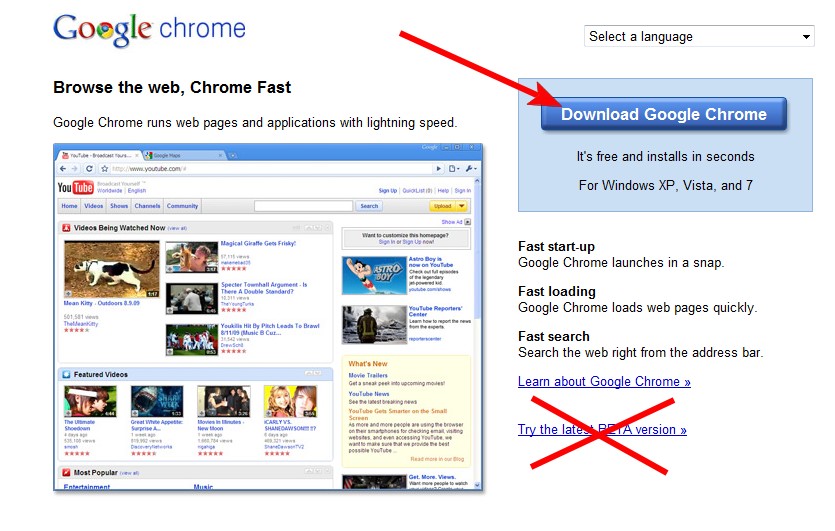
Task: Open the Youkilis Hit By Pitch video thumbnail
Action: pos(191,340)
